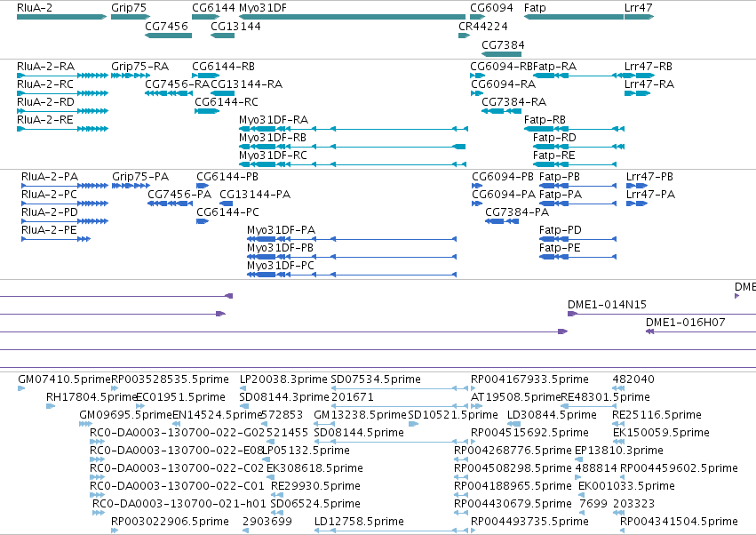Select the CG13144 gene feature
The image size is (756, 535).
coord(223,36)
